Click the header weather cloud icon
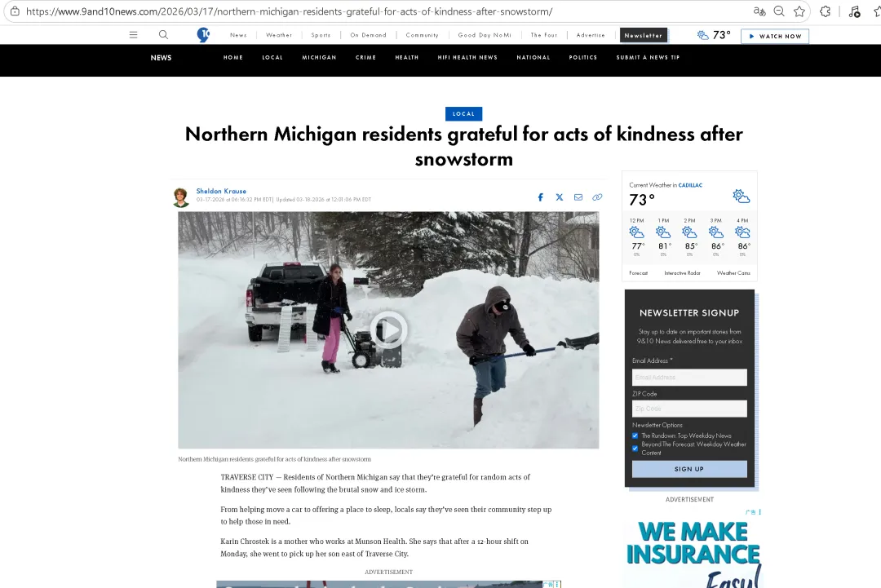This screenshot has height=588, width=881. click(703, 35)
